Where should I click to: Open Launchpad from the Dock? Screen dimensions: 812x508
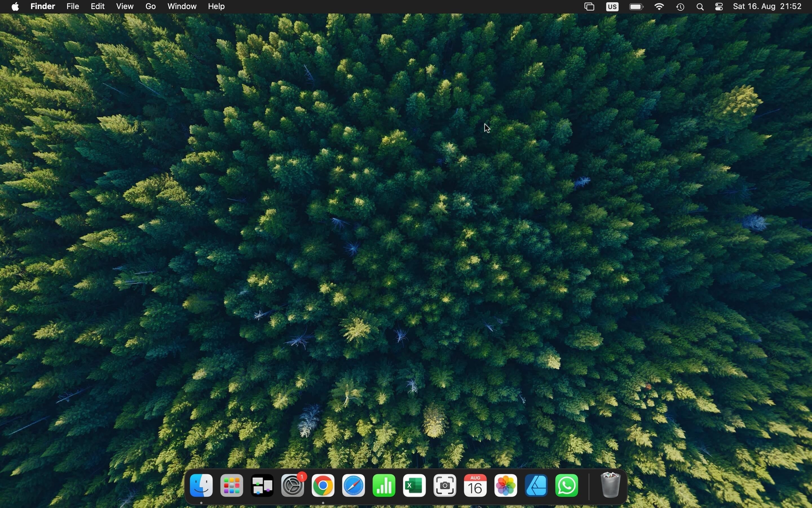231,485
